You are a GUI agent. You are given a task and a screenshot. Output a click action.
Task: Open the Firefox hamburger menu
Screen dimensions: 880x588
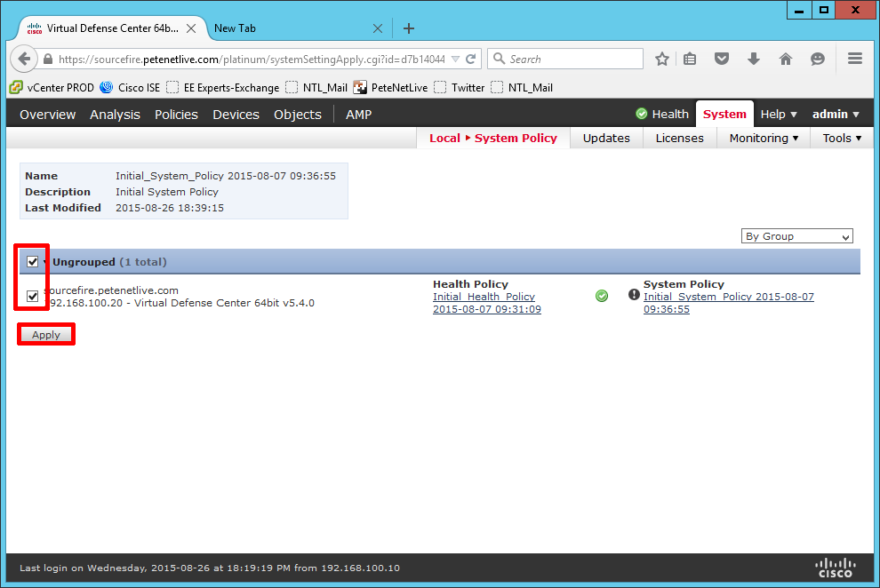855,59
